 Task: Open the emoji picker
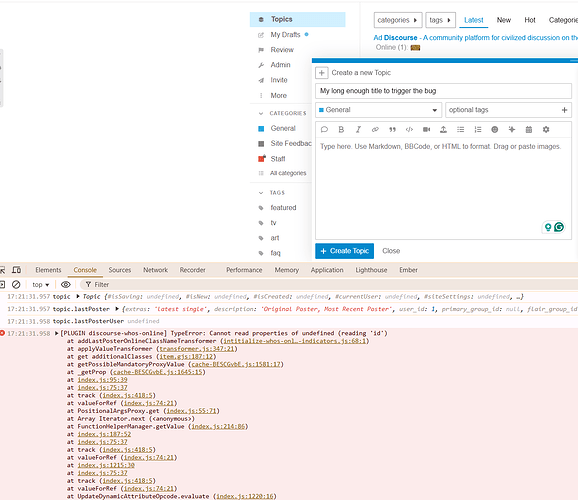coord(495,129)
